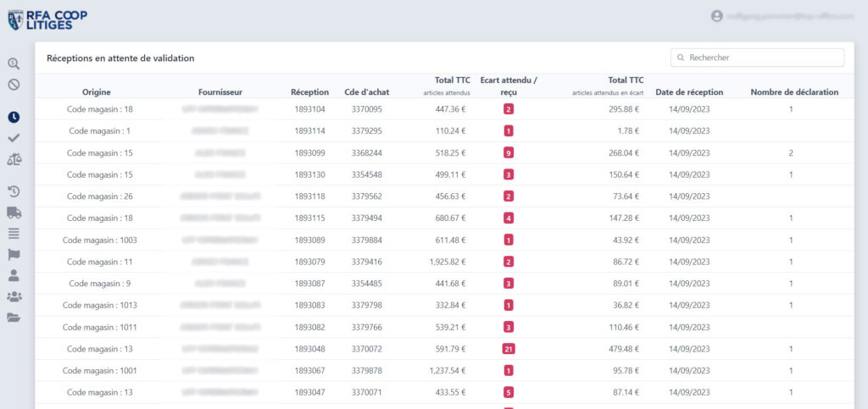Select reception number 1893104
The image size is (868, 409).
pos(310,109)
